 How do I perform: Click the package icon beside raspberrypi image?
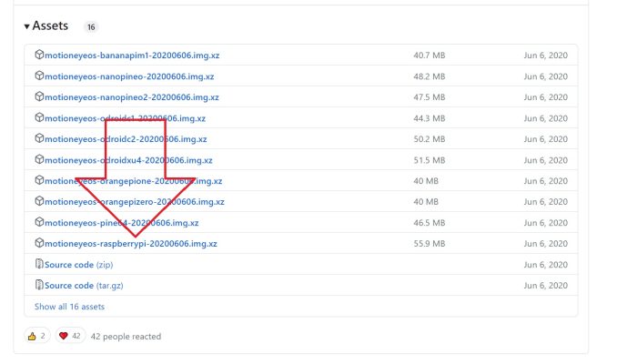39,243
